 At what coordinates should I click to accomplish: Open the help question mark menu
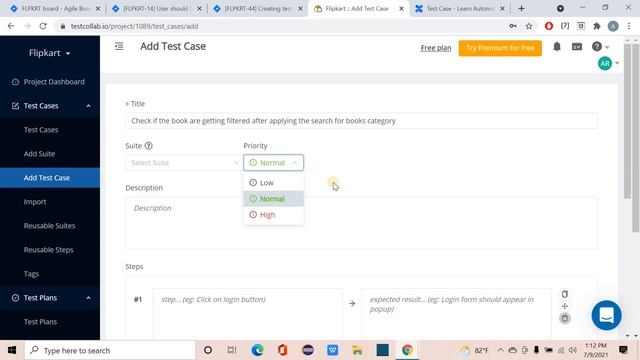click(600, 47)
